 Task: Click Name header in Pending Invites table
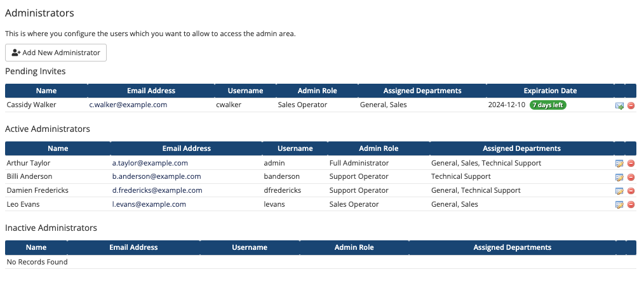(46, 91)
